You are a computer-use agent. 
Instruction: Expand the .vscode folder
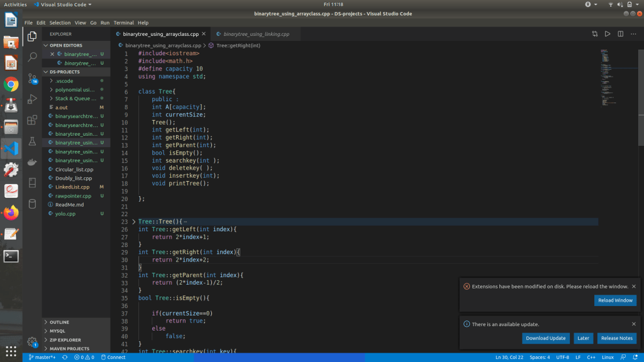pos(63,81)
